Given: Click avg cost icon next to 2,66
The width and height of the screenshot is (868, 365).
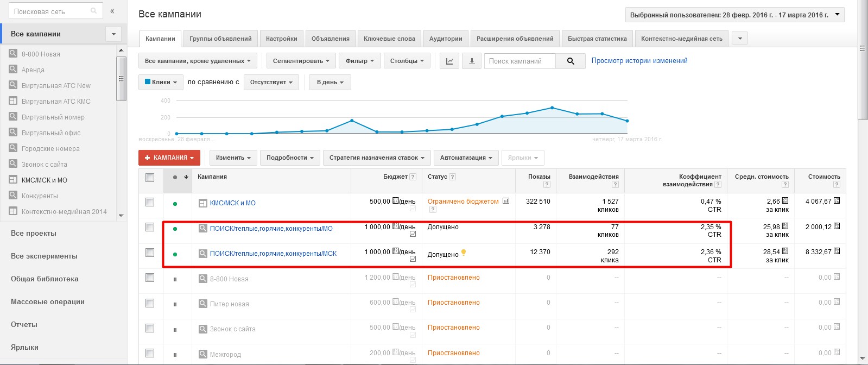Looking at the screenshot, I should click(785, 201).
